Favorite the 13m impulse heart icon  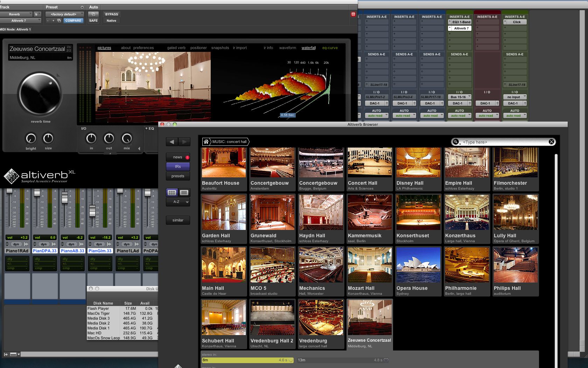click(x=386, y=360)
